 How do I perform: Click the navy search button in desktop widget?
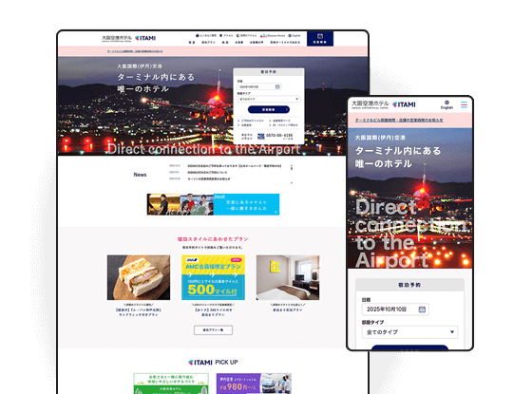(x=268, y=109)
